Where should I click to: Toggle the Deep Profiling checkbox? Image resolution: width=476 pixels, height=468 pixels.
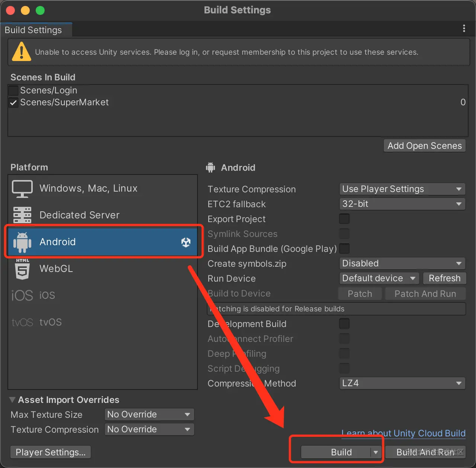tap(344, 353)
